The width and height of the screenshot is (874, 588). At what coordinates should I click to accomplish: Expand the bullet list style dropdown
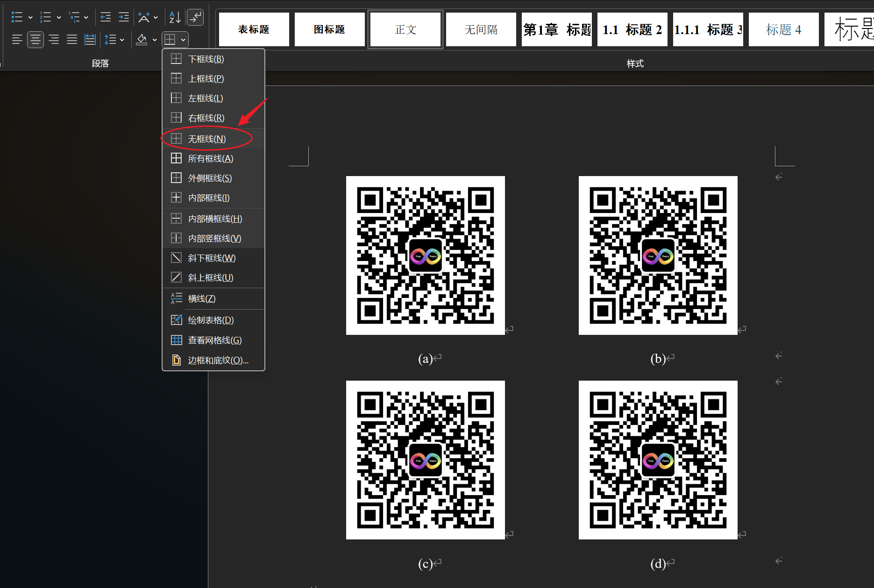pos(30,18)
